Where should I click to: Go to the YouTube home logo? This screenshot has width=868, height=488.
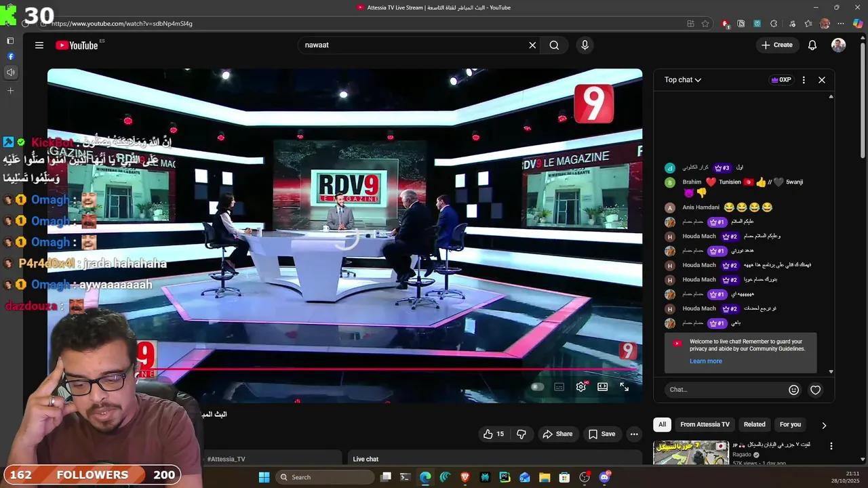pyautogui.click(x=77, y=45)
